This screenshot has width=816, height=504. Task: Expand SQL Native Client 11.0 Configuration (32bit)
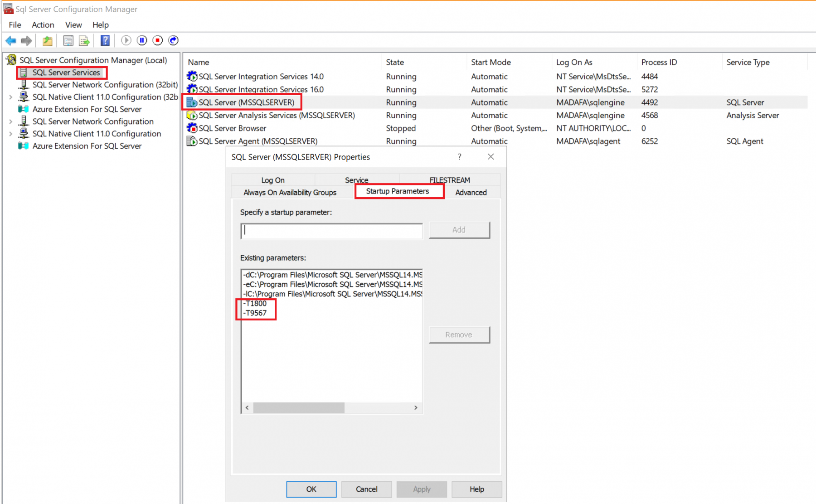(10, 97)
